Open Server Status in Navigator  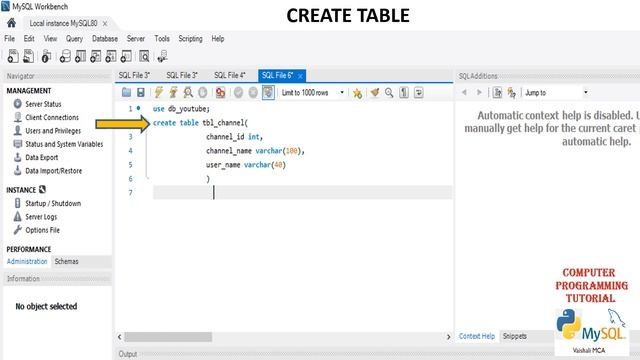[43, 104]
